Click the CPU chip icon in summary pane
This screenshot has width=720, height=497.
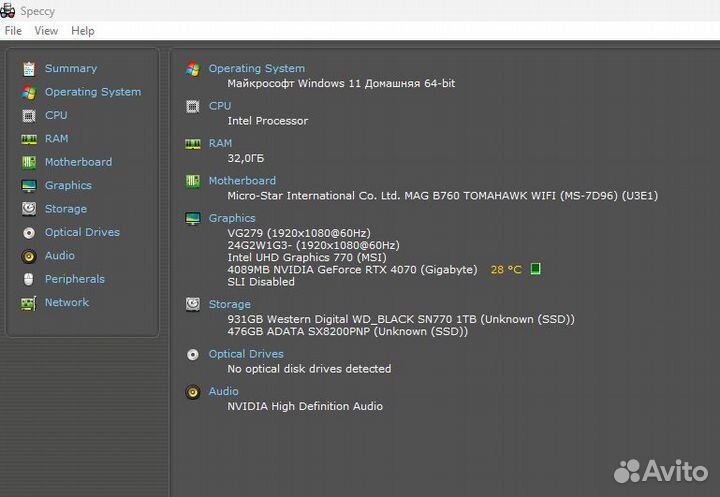coord(193,107)
